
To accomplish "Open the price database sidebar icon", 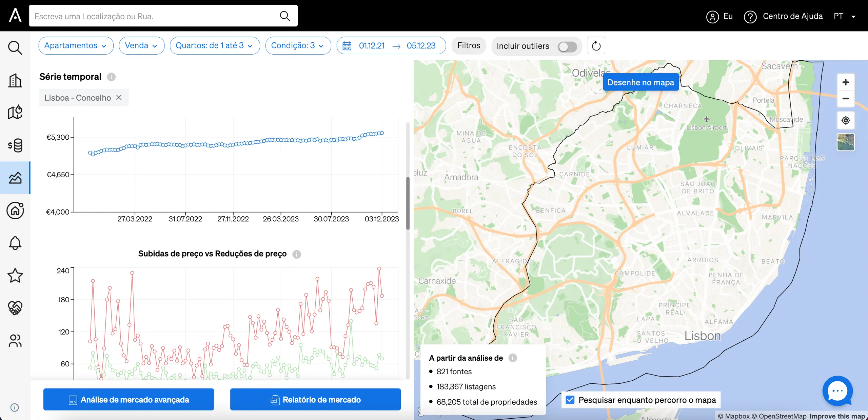I will pos(15,145).
